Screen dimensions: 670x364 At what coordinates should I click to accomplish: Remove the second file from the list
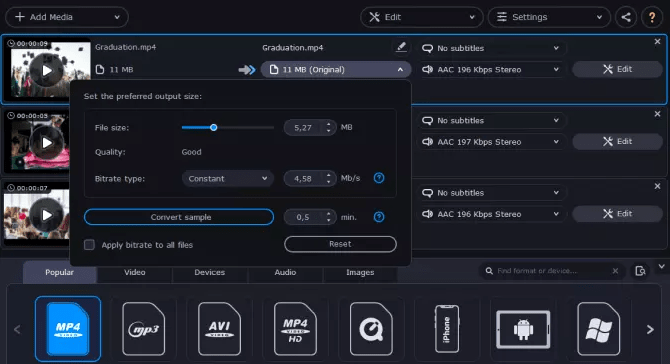tap(657, 114)
